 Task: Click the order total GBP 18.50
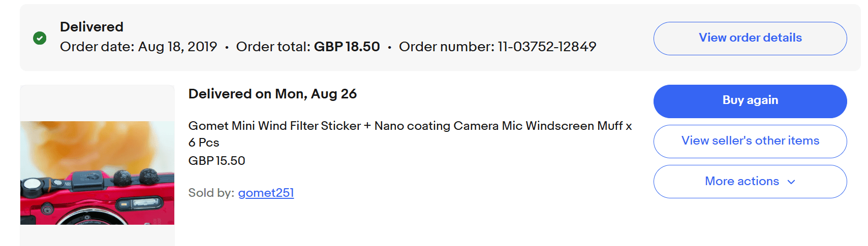347,47
